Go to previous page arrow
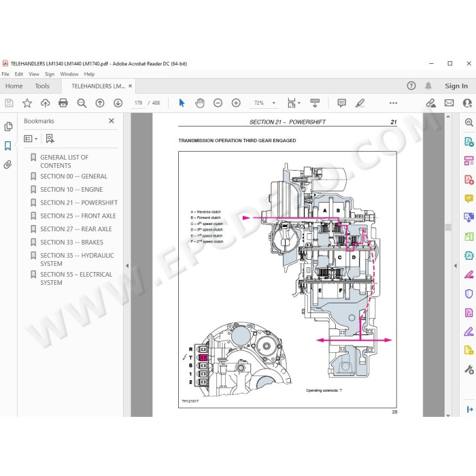Image resolution: width=476 pixels, height=476 pixels. [100, 103]
